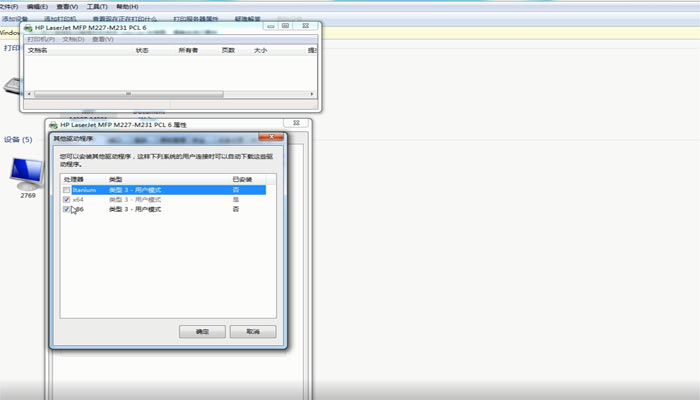The height and width of the screenshot is (400, 700).
Task: Open 文档(D) menu in print queue
Action: coord(73,39)
